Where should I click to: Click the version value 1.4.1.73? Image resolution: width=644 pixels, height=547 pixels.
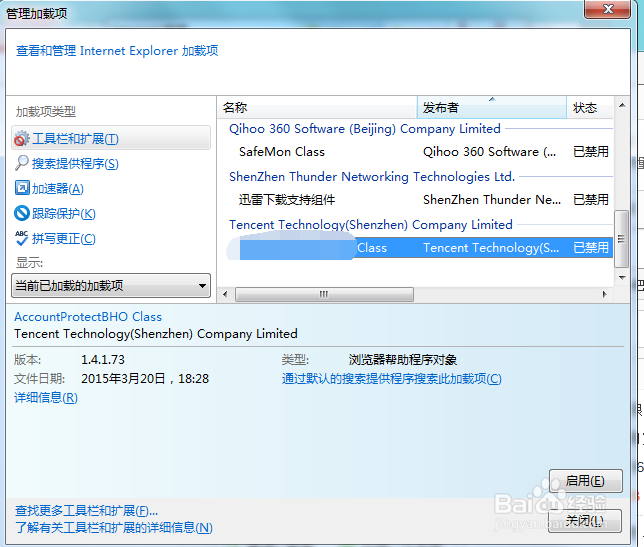[103, 360]
